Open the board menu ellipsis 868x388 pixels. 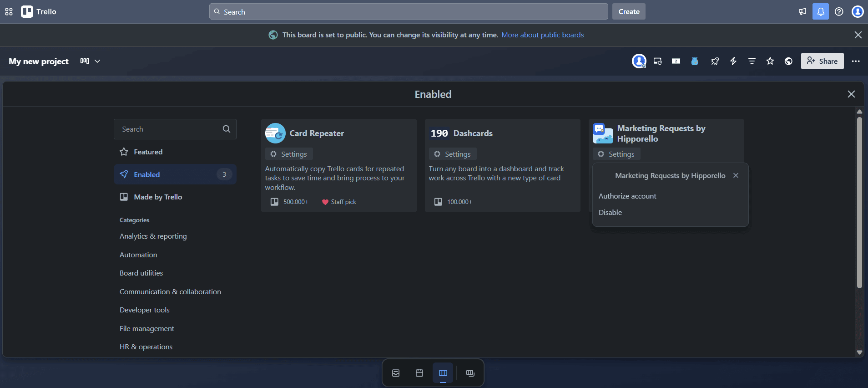(x=856, y=61)
